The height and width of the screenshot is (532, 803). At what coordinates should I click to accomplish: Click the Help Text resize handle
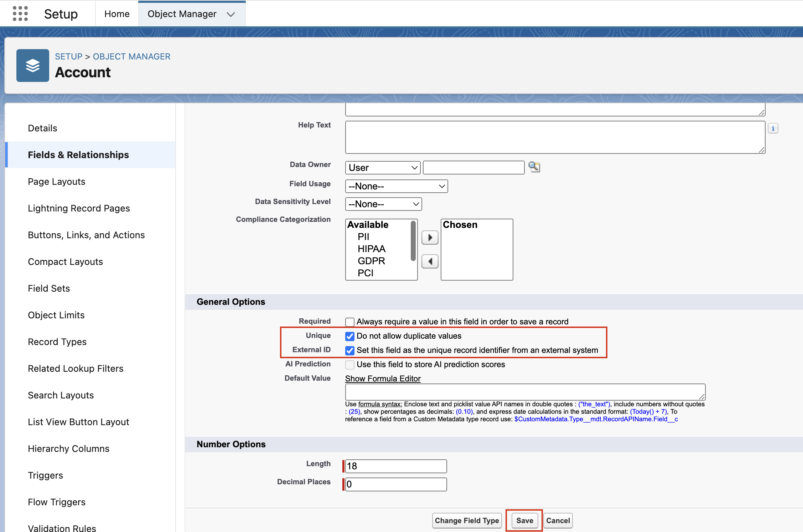(762, 150)
